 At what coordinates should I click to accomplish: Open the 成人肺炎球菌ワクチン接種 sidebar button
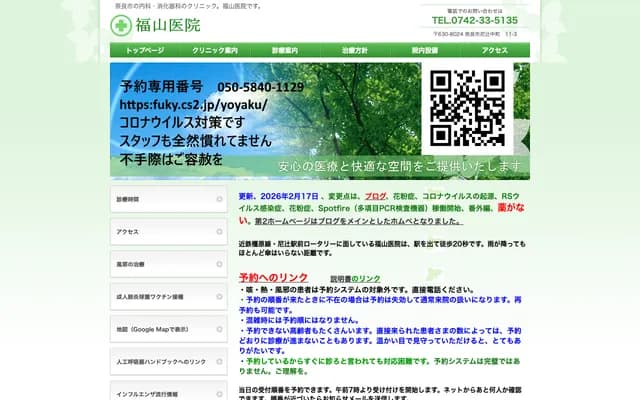(169, 297)
